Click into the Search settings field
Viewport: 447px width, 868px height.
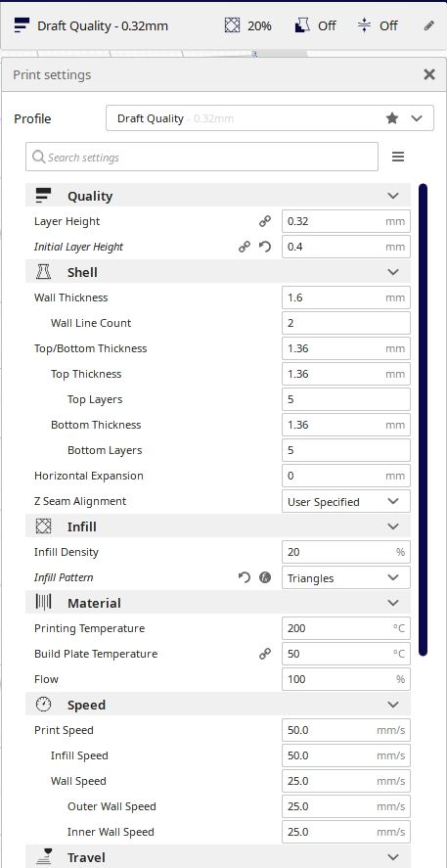click(201, 158)
